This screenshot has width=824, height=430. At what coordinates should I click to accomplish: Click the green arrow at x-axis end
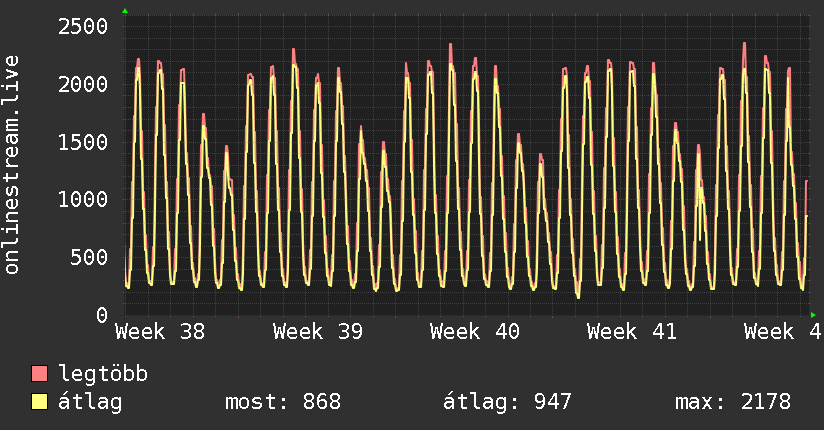tap(813, 315)
